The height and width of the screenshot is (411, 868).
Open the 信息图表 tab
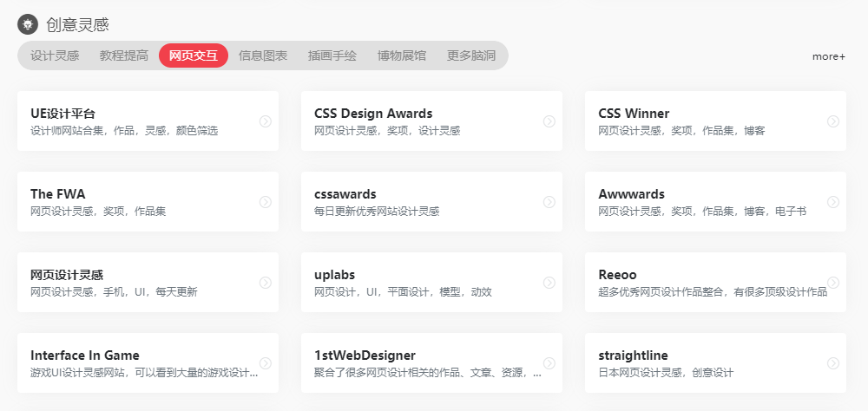263,55
